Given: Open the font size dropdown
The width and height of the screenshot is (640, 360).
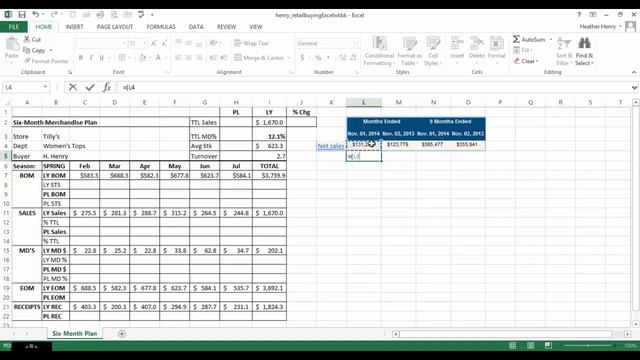Looking at the screenshot, I should tap(144, 43).
